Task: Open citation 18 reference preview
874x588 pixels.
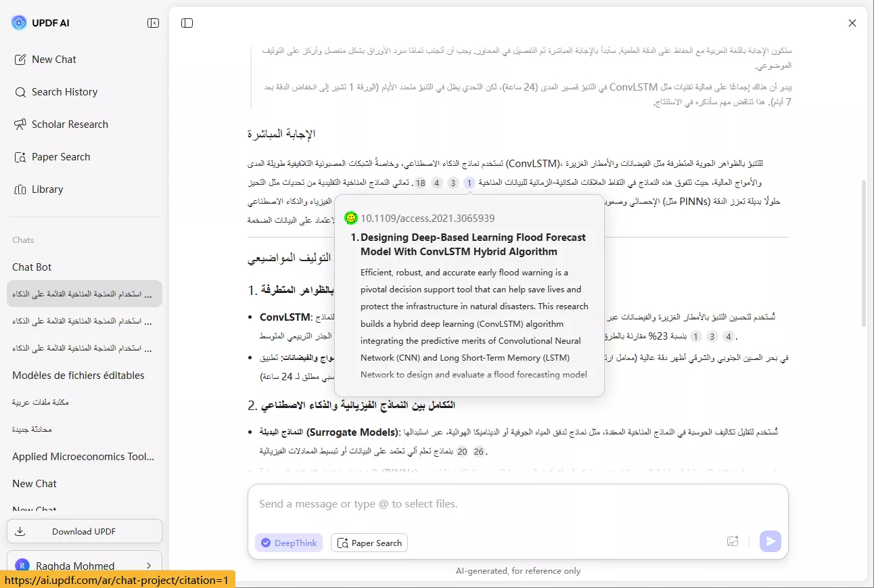Action: (x=420, y=182)
